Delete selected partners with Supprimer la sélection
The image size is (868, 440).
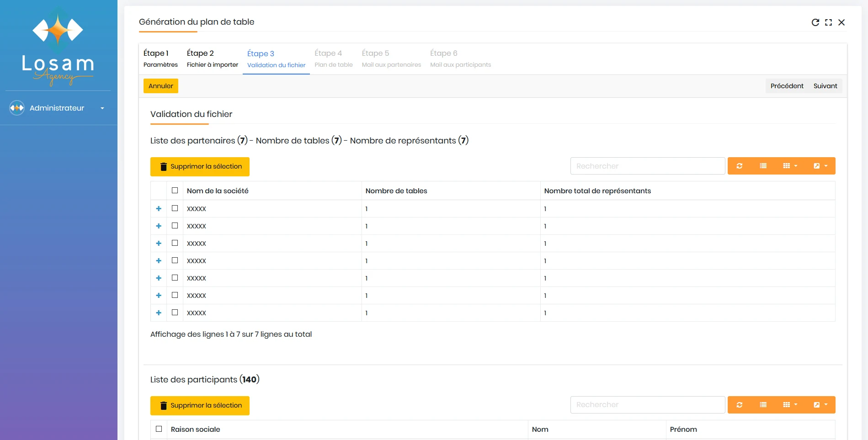click(200, 167)
